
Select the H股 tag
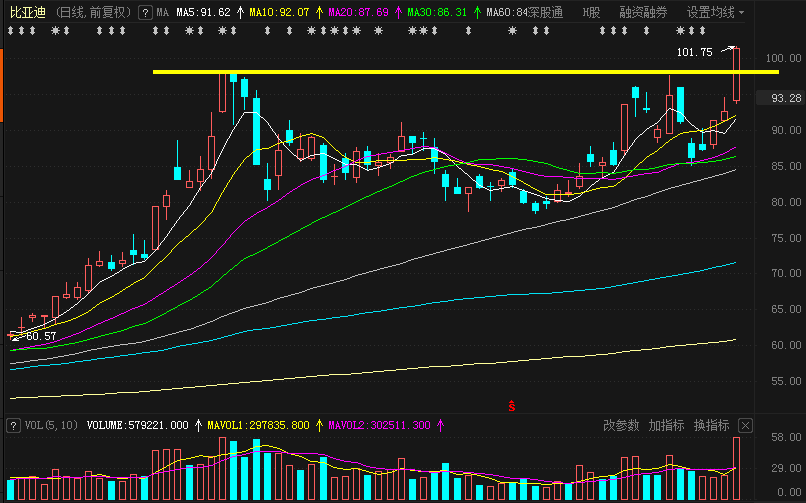click(592, 12)
